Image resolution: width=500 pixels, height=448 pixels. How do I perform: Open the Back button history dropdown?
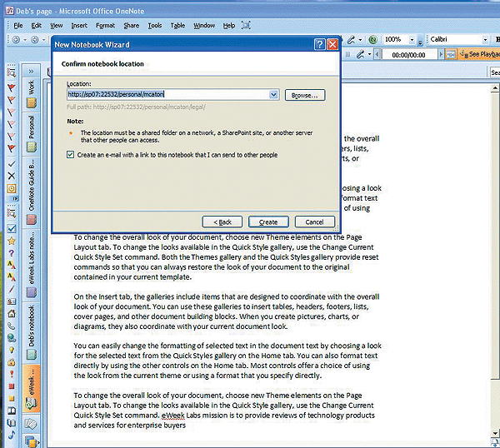pos(24,40)
